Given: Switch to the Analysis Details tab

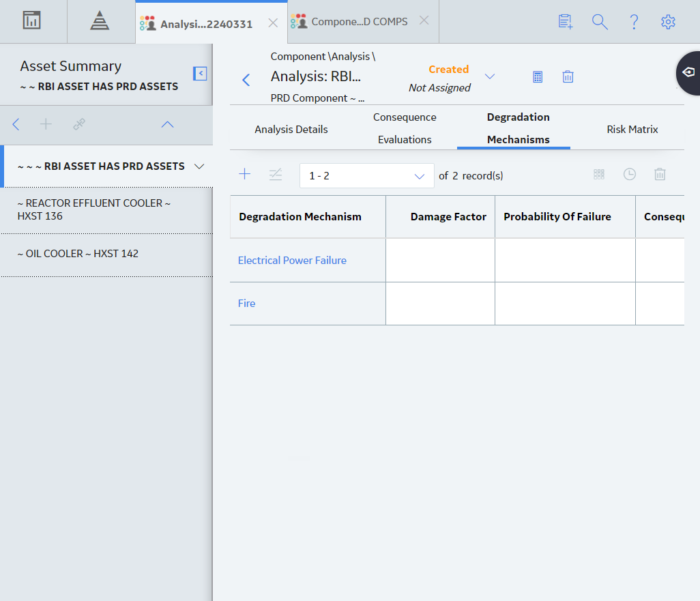Looking at the screenshot, I should 291,130.
